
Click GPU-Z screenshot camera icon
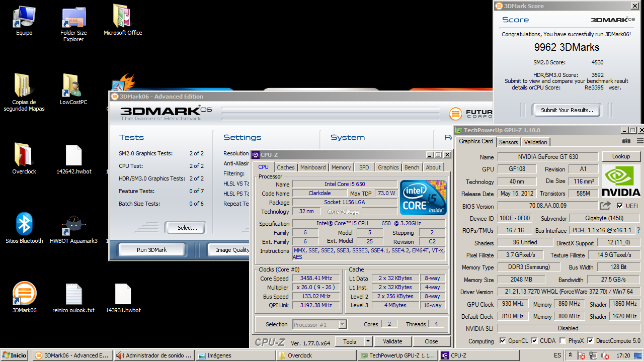coord(626,141)
